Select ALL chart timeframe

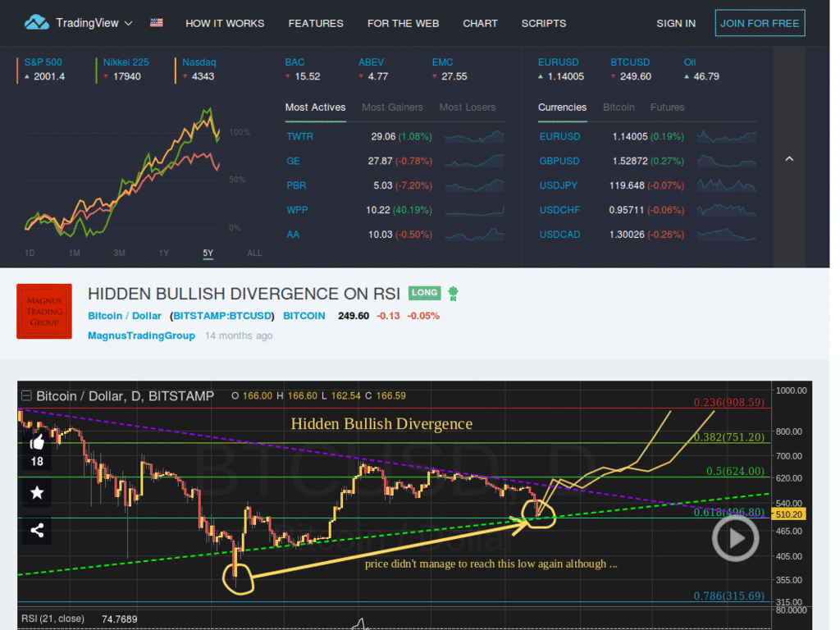pyautogui.click(x=254, y=253)
